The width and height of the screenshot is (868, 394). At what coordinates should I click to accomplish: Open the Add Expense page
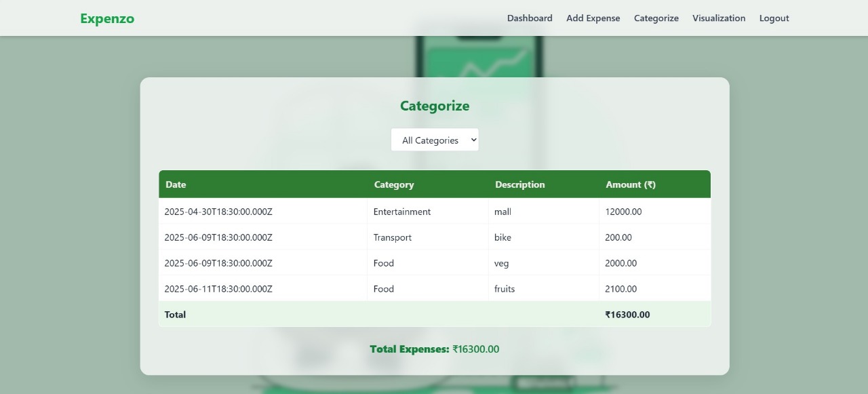click(x=593, y=18)
